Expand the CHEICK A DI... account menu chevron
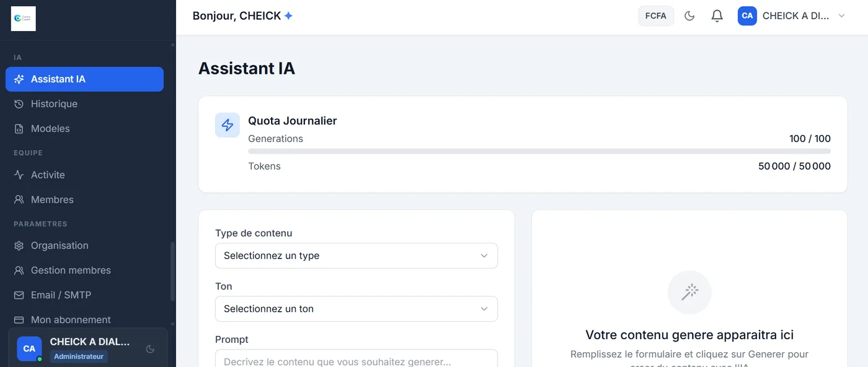The height and width of the screenshot is (367, 868). click(841, 16)
